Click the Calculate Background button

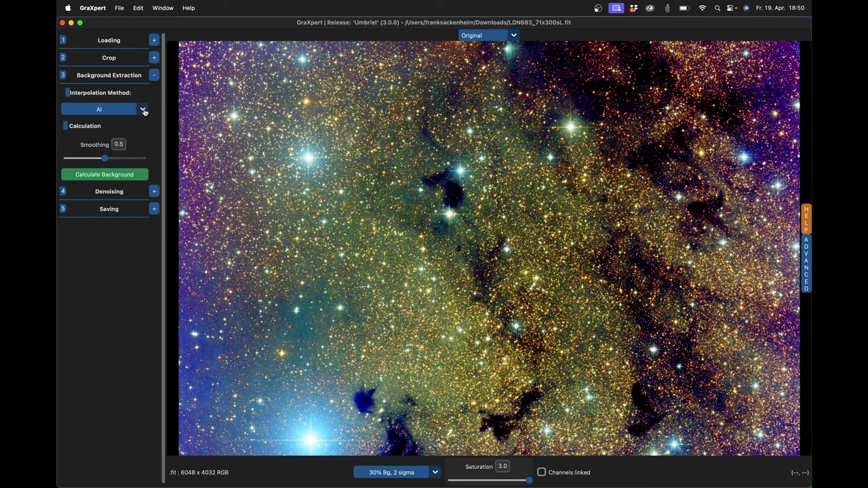[104, 174]
